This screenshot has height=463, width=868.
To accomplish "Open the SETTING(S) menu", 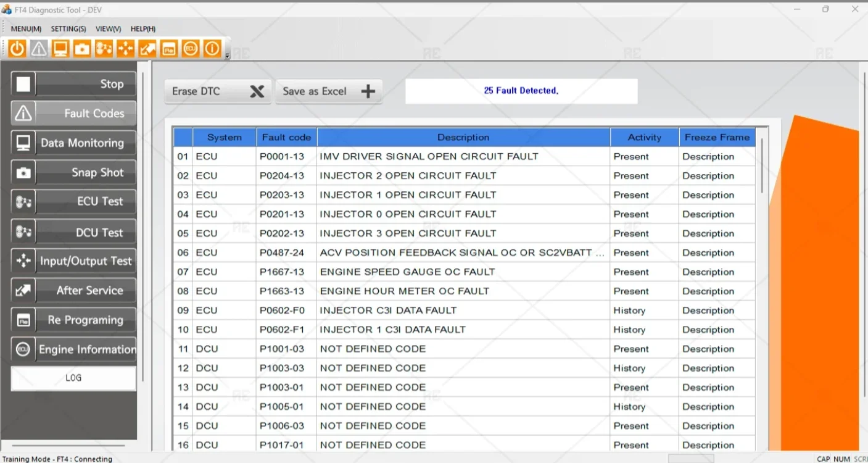I will (68, 28).
